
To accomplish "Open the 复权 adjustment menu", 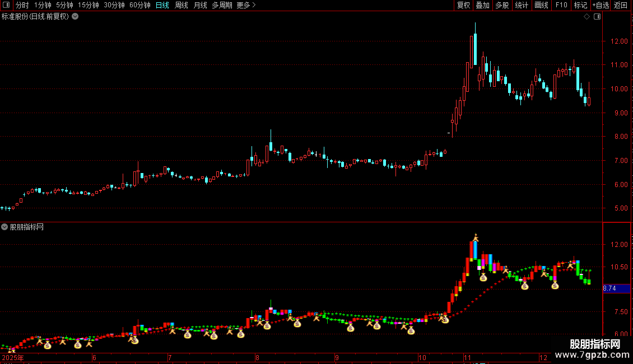I will pyautogui.click(x=463, y=5).
